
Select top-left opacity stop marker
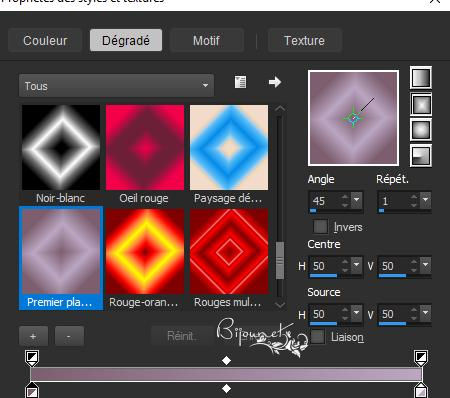point(32,358)
